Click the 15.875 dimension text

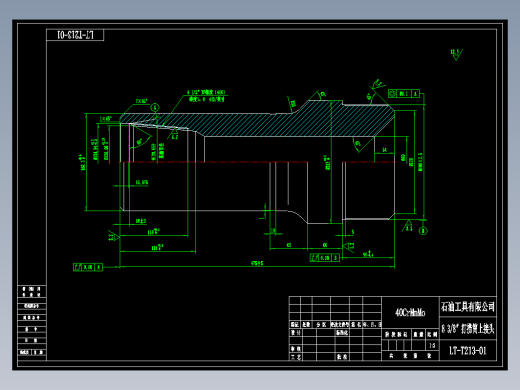(142, 182)
